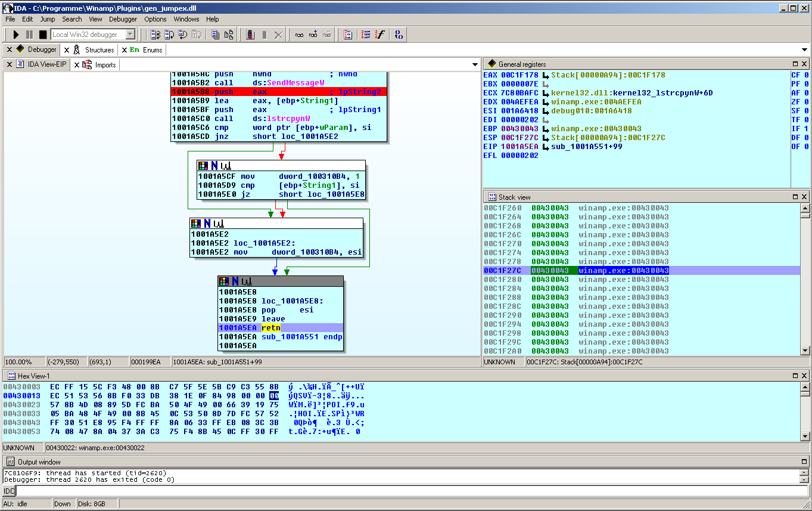Click the Hex View scrollbar up arrow

tap(804, 388)
